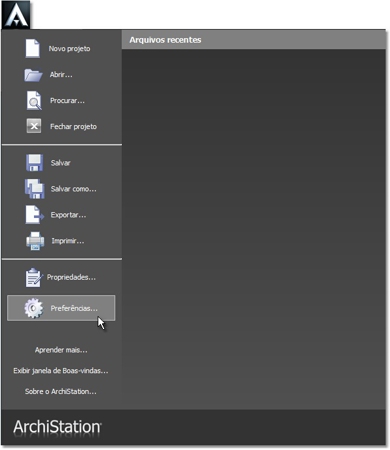Click the Exportar document arrow icon
The height and width of the screenshot is (450, 390).
34,215
